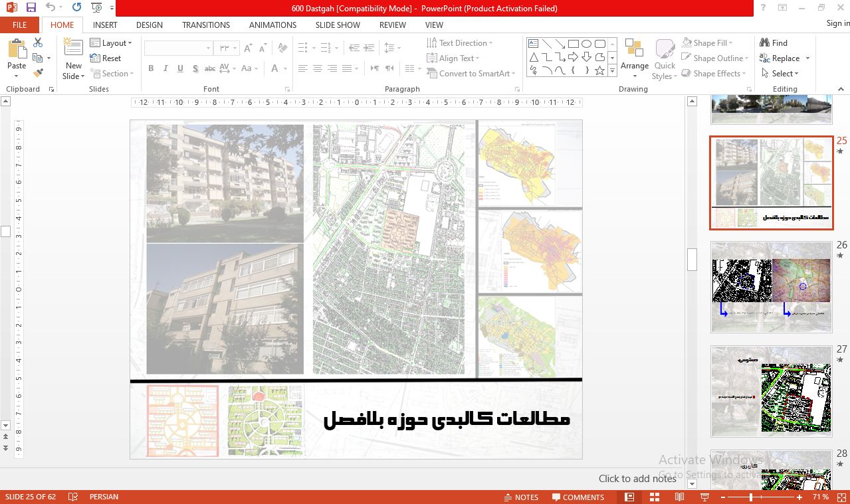The width and height of the screenshot is (850, 504).
Task: Insert a text box shape from gallery
Action: click(x=533, y=44)
